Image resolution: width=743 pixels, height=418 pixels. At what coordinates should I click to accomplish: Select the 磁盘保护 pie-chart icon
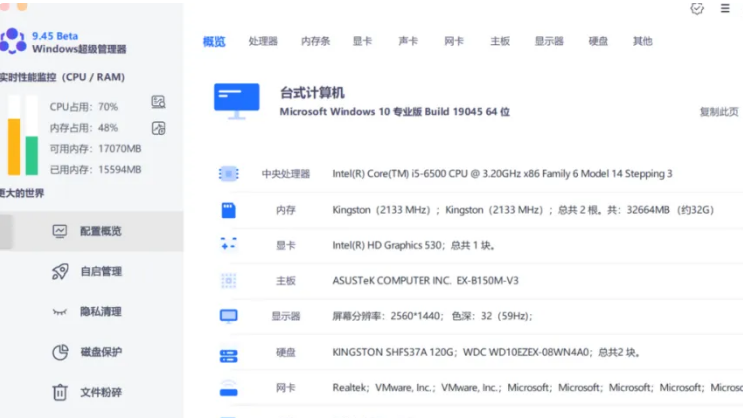coord(60,352)
